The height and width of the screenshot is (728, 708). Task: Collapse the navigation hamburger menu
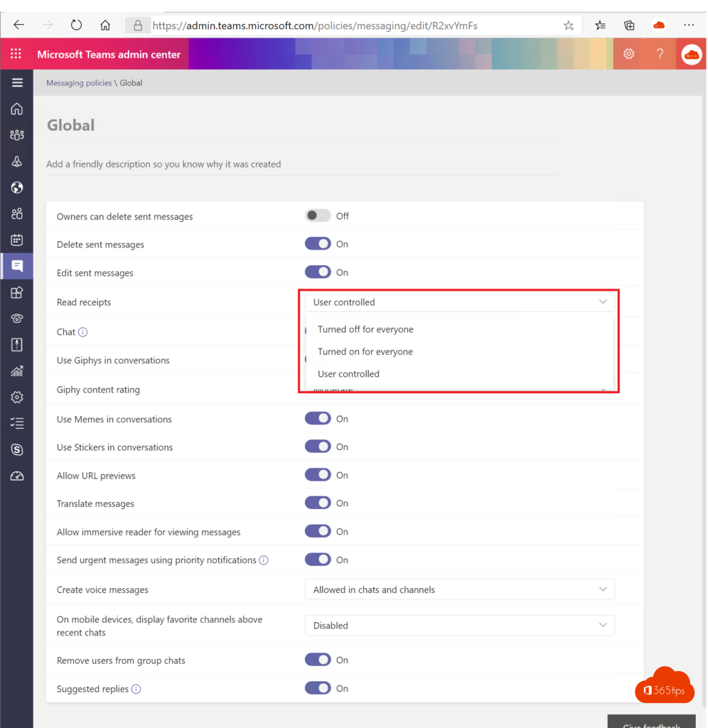pos(17,82)
